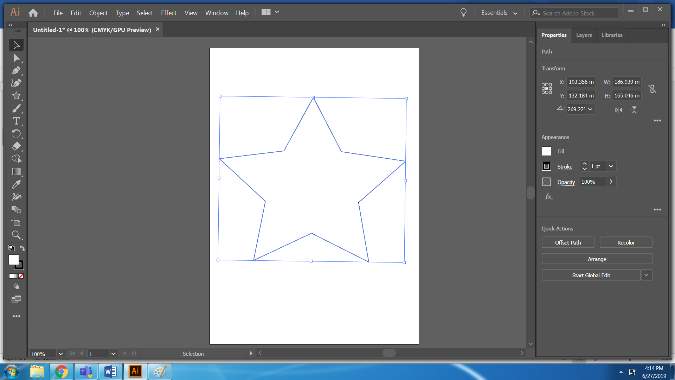
Task: Select the Symbol Sprayer tool
Action: 16,197
